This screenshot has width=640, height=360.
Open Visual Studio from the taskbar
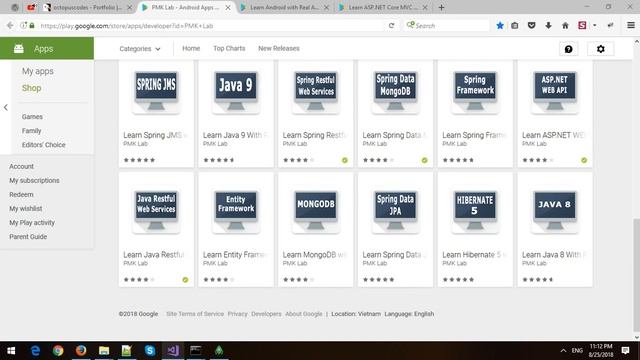coord(173,351)
